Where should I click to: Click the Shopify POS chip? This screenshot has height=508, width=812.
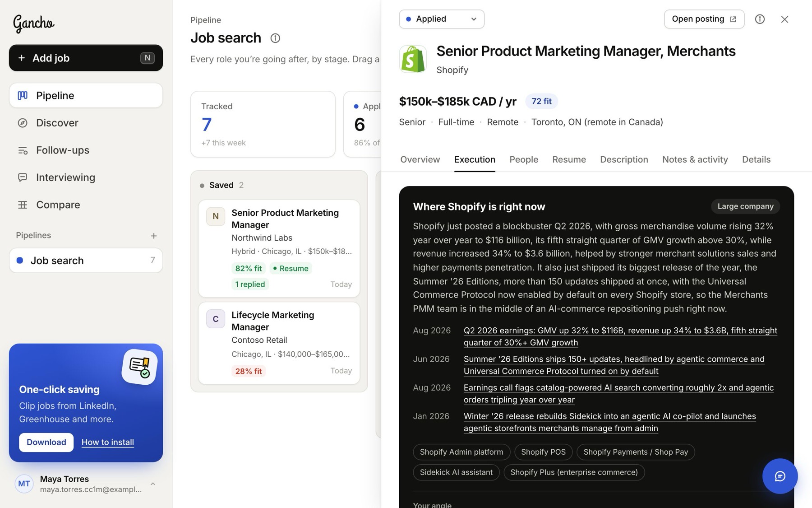543,452
